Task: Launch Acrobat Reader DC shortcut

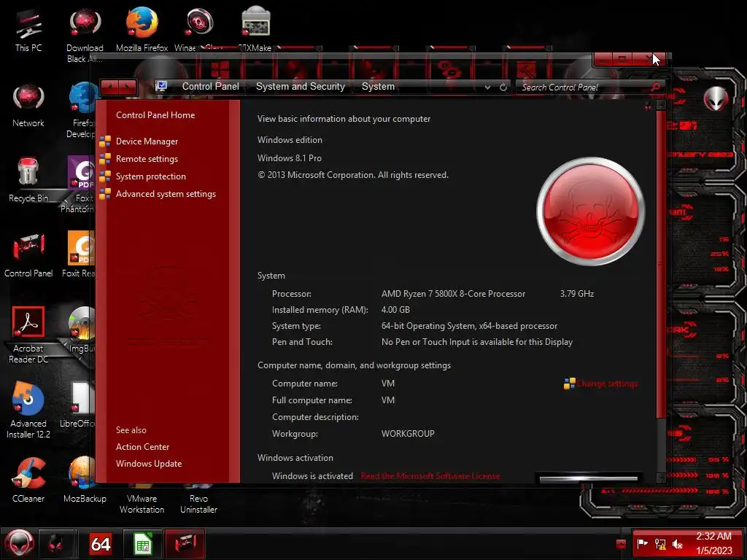Action: pyautogui.click(x=28, y=335)
